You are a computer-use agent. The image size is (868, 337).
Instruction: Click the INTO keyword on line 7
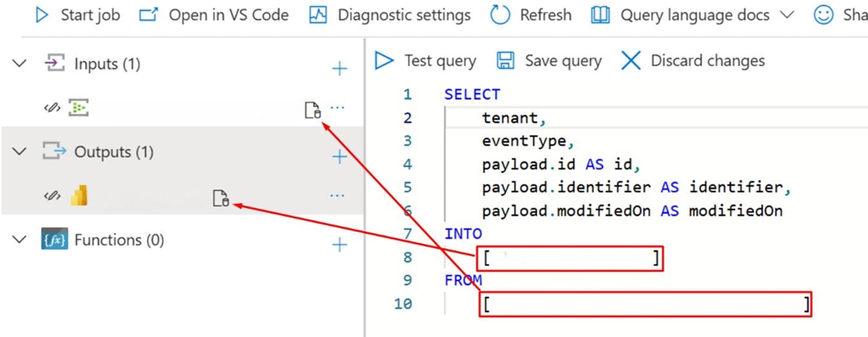tap(463, 234)
